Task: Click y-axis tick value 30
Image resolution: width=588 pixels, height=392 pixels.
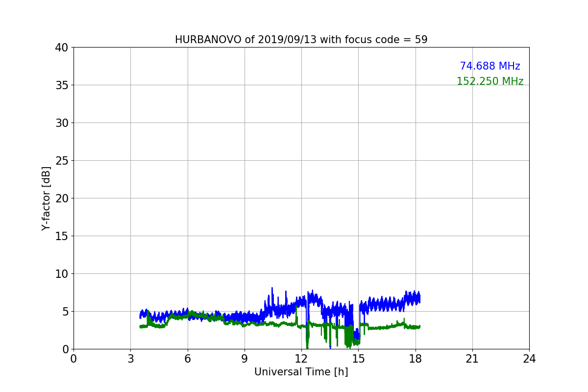Action: (x=62, y=123)
